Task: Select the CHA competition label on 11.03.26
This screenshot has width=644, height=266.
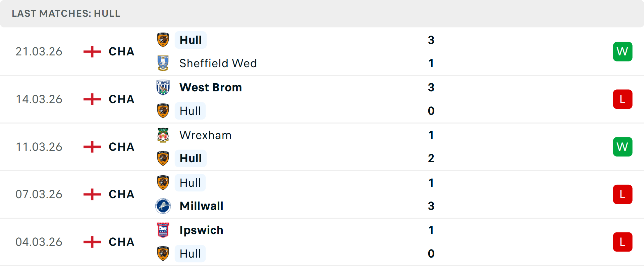Action: pyautogui.click(x=121, y=147)
